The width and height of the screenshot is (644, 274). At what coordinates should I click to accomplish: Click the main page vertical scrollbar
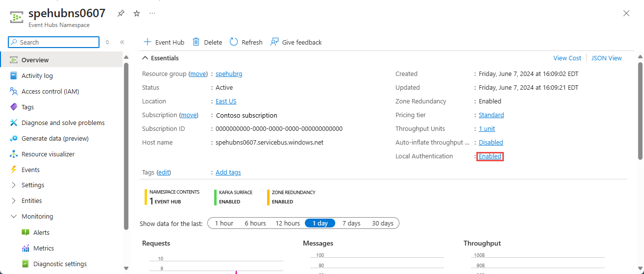click(640, 108)
